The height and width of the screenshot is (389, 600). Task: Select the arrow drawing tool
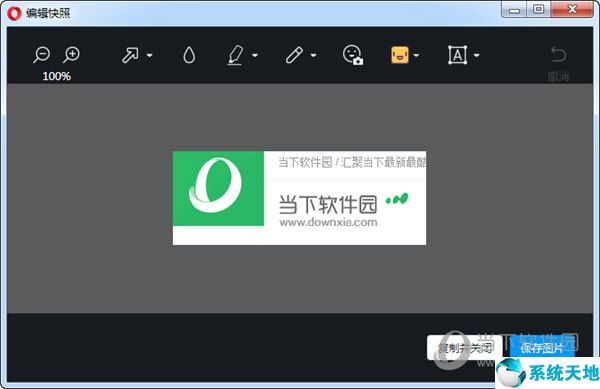[x=130, y=55]
